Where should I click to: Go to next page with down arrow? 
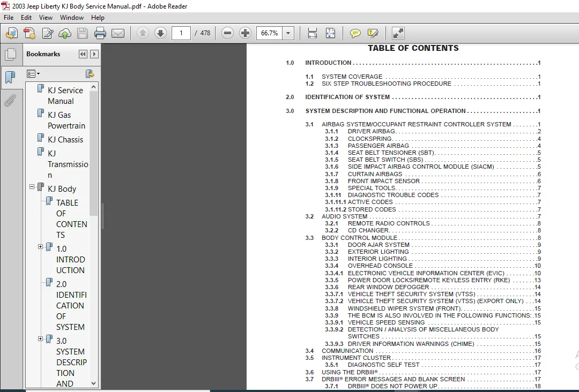click(160, 33)
